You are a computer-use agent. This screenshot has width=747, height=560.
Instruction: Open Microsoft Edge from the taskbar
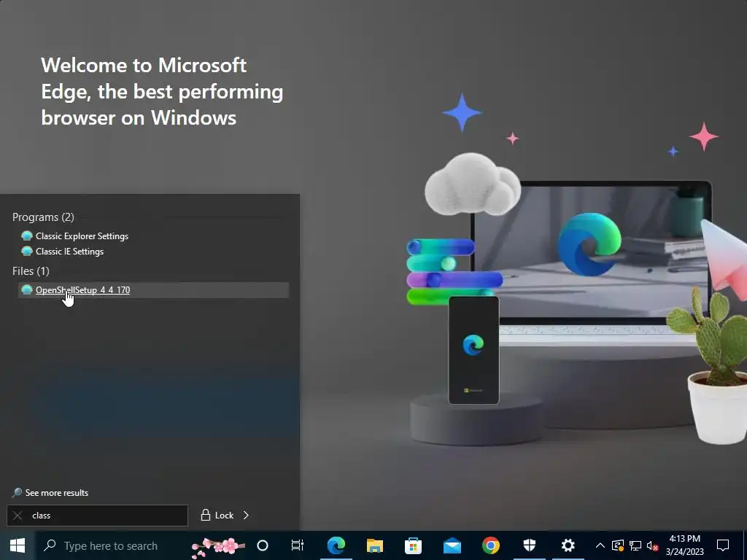pyautogui.click(x=336, y=545)
